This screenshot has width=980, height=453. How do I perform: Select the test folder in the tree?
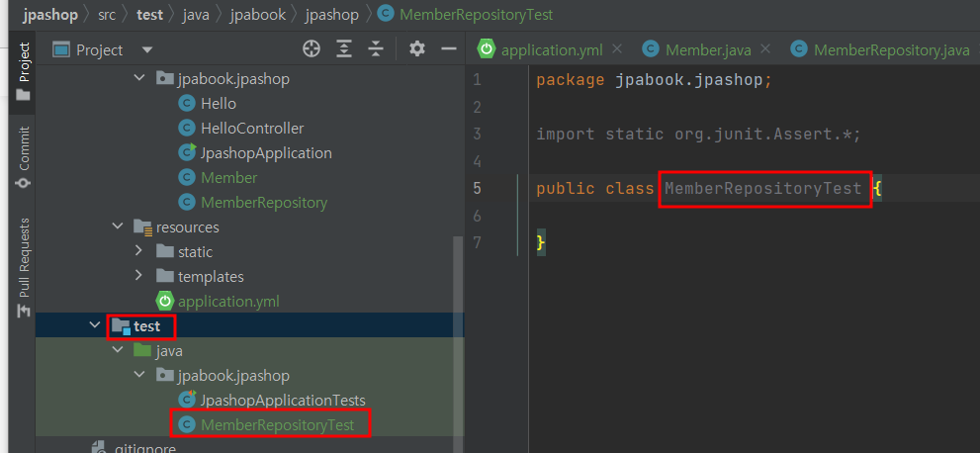click(x=147, y=326)
